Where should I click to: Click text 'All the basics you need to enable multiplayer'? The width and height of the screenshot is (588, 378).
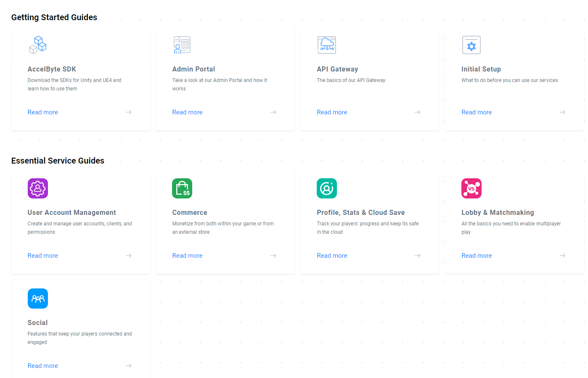(511, 224)
